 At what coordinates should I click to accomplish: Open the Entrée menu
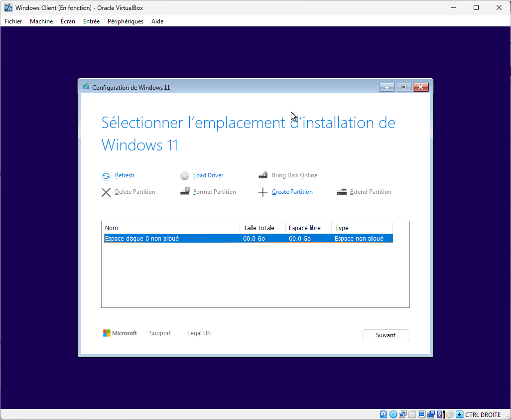[91, 21]
